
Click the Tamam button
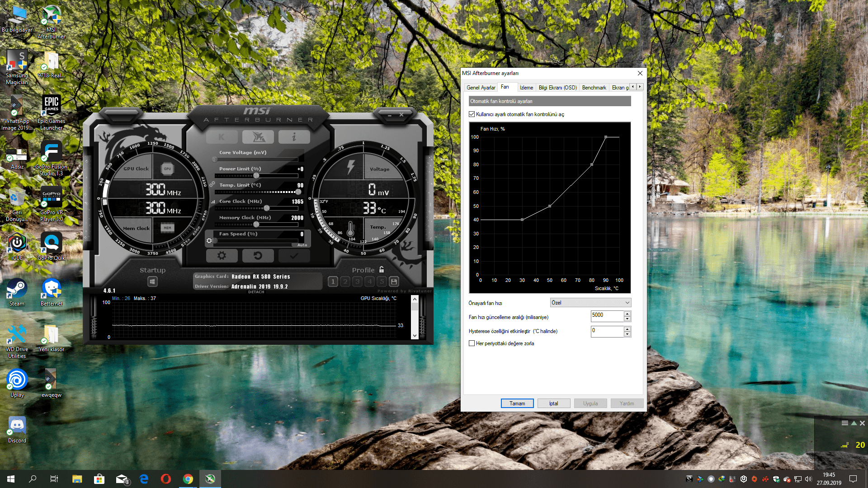click(x=517, y=404)
